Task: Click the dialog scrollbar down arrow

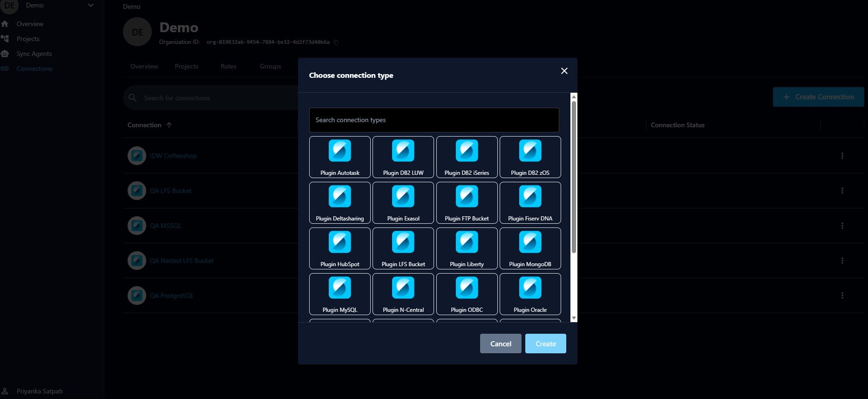Action: click(x=574, y=318)
